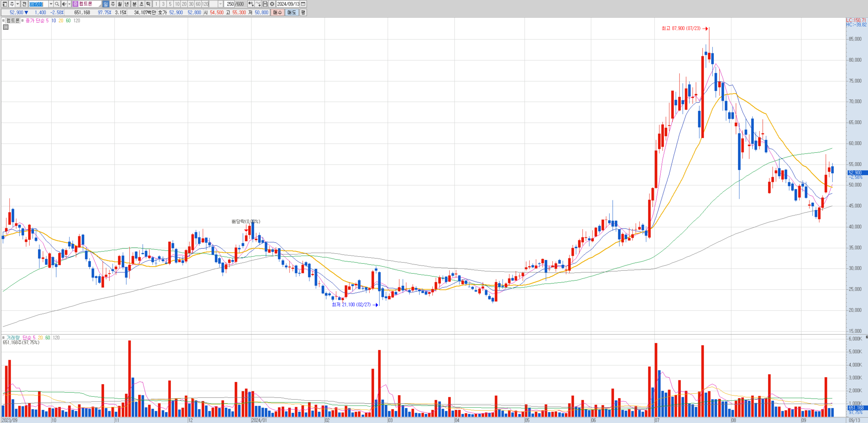Viewport: 868px width, 423px height.
Task: Click the add candlestick chart icon
Action: pos(251,4)
